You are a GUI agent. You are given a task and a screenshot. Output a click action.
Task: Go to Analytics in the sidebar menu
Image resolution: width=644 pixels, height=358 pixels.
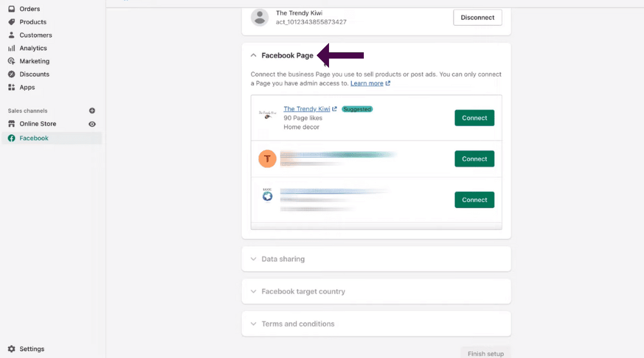pos(33,48)
